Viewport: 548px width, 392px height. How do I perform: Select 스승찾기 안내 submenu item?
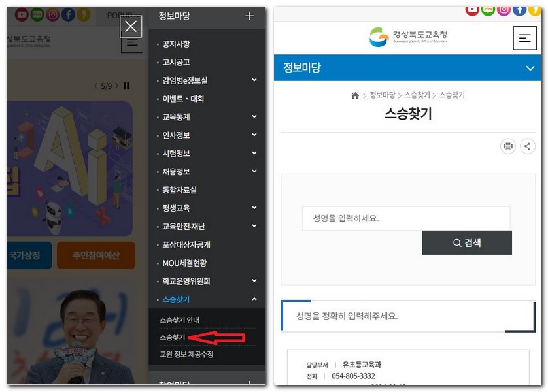180,321
